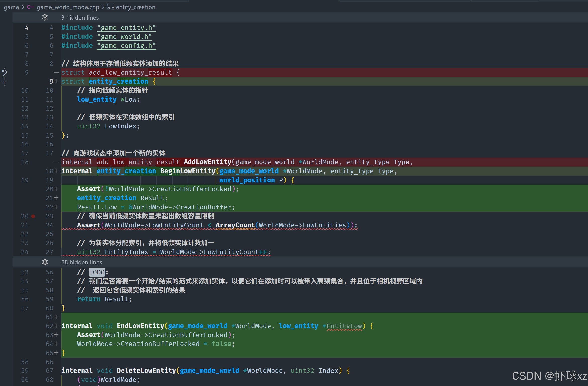The width and height of the screenshot is (588, 386).
Task: Click the C++ file icon in breadcrumb
Action: coord(30,7)
